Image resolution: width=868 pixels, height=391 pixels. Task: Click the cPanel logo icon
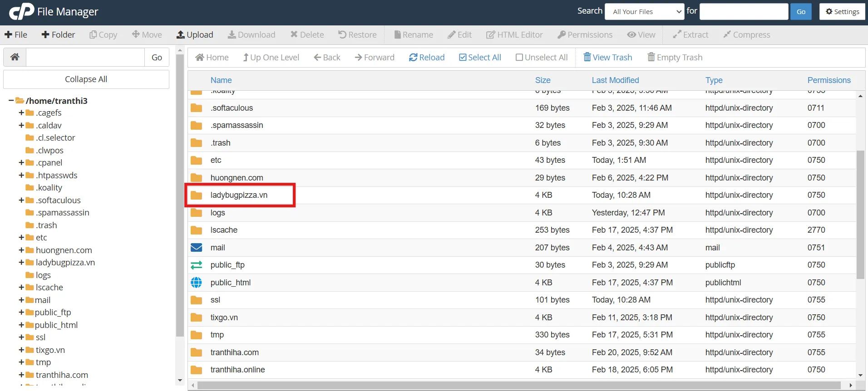click(x=21, y=11)
